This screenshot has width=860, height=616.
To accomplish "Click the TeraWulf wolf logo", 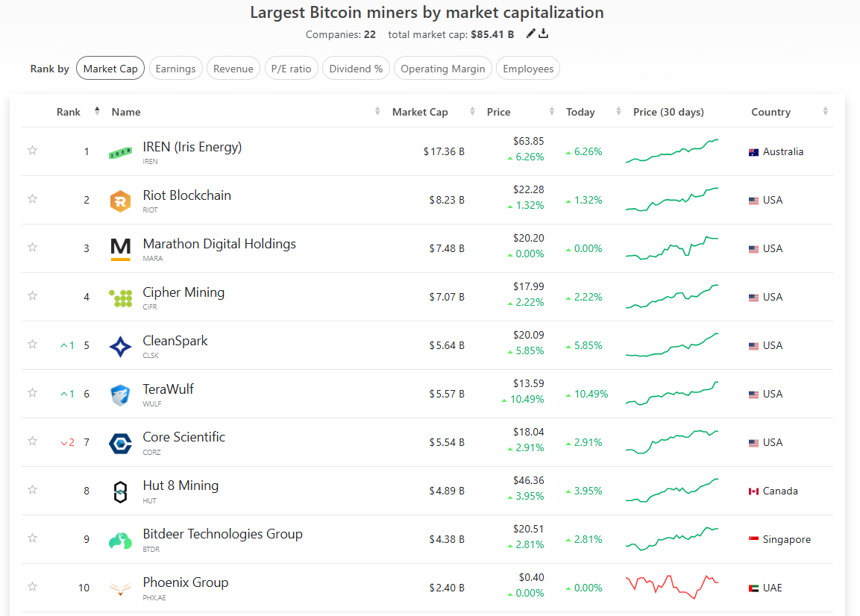I will (x=120, y=395).
